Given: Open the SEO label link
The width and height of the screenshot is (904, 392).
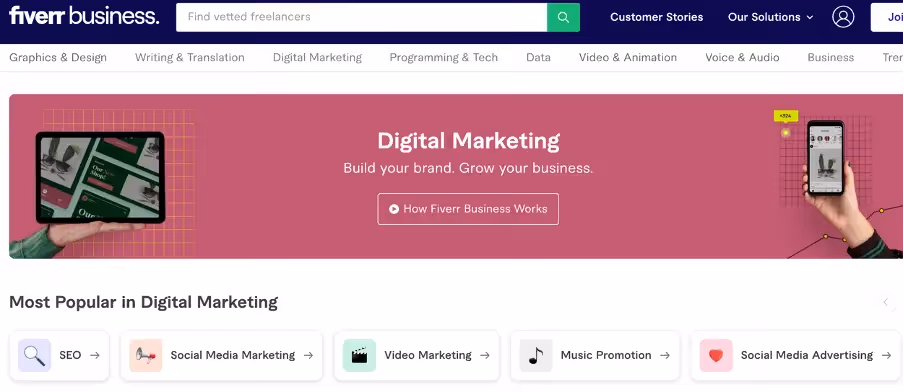Looking at the screenshot, I should coord(70,355).
